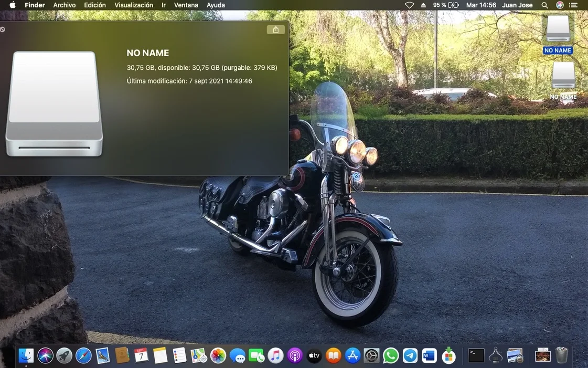This screenshot has width=588, height=368.
Task: Open Launchpad rocket icon
Action: coord(65,355)
